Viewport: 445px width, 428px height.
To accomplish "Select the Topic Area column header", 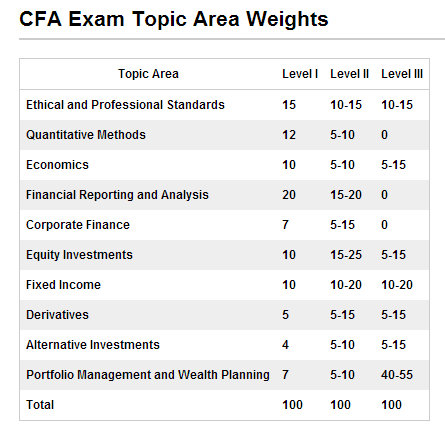I will tap(148, 74).
